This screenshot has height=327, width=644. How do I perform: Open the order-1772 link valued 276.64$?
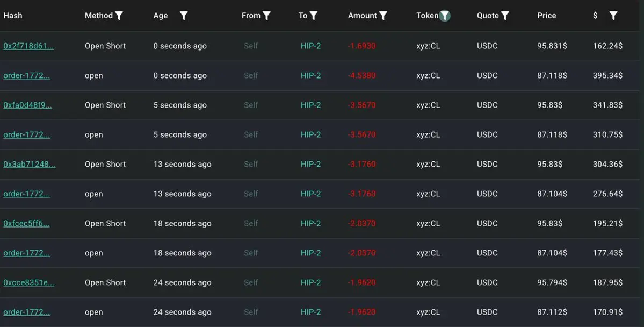pyautogui.click(x=27, y=194)
